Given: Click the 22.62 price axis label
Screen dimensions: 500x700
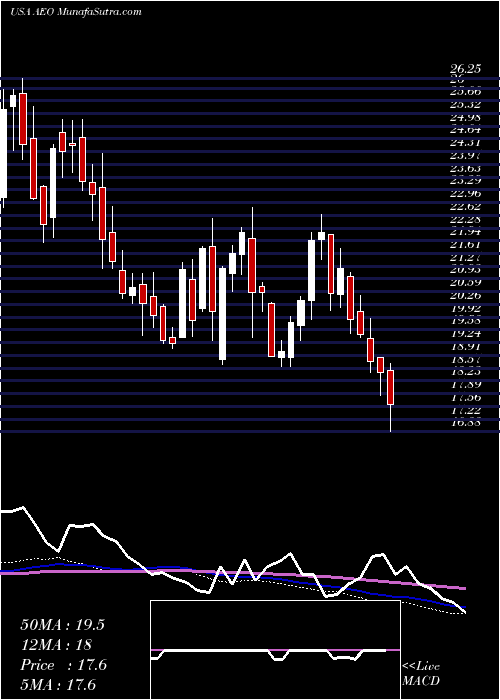Looking at the screenshot, I should 465,206.
